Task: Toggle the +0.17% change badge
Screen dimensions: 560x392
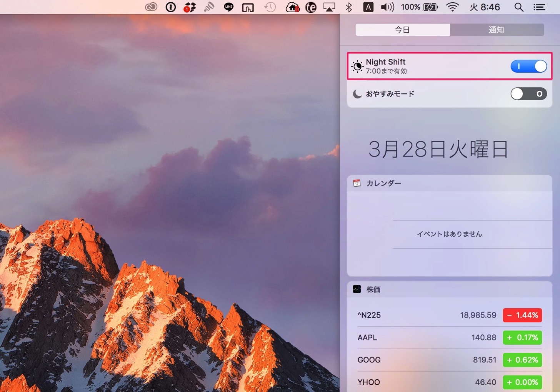Action: 522,337
